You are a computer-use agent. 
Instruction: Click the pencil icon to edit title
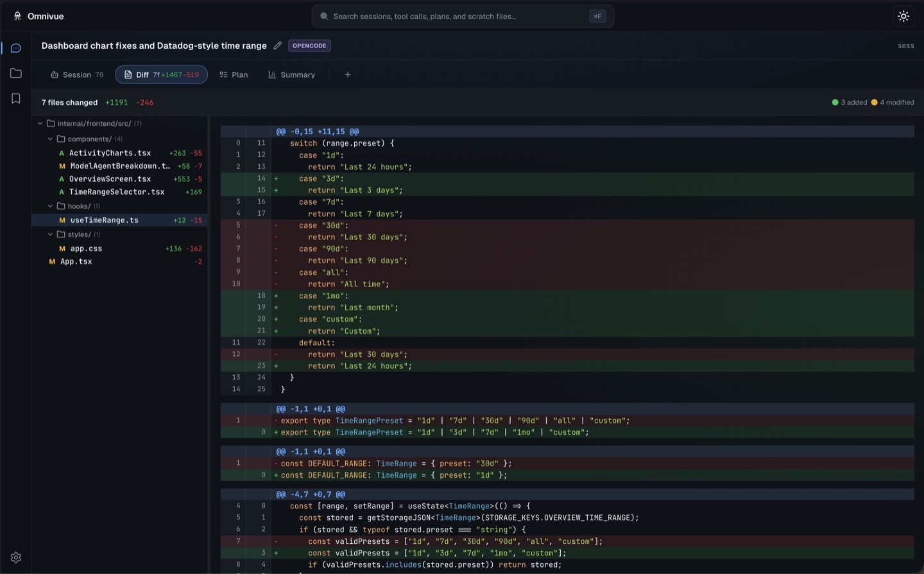[x=277, y=46]
